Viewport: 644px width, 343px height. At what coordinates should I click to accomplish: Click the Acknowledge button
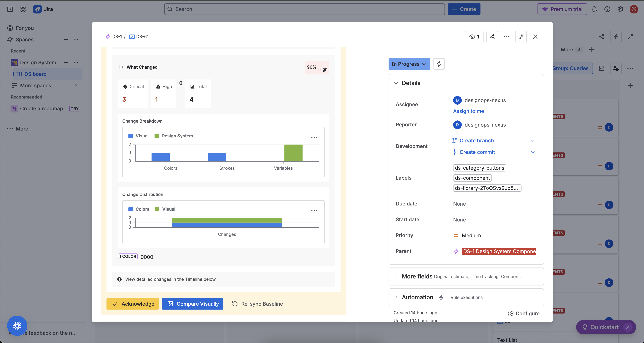(133, 304)
